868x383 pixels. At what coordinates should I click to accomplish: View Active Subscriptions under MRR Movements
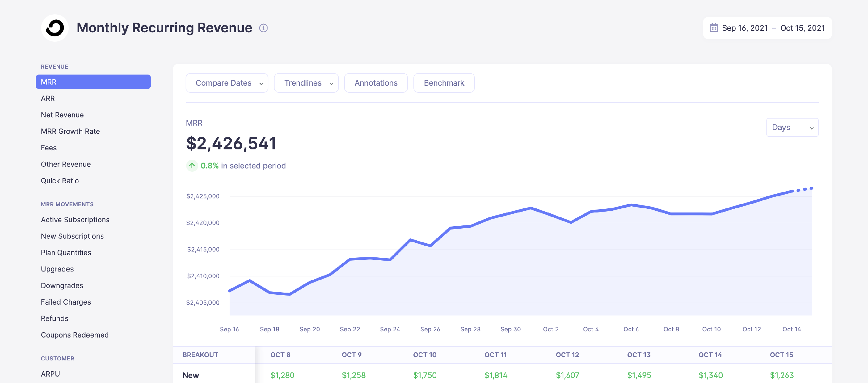tap(75, 219)
